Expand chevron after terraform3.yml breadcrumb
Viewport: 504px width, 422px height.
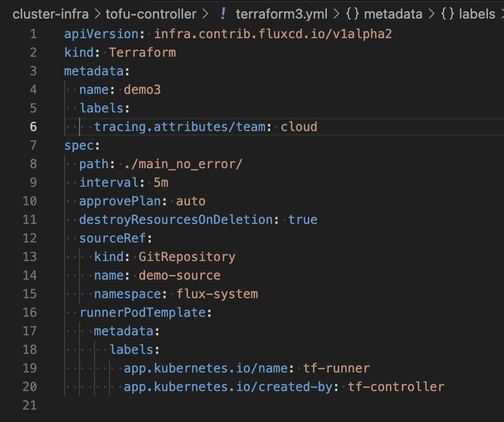click(x=336, y=14)
